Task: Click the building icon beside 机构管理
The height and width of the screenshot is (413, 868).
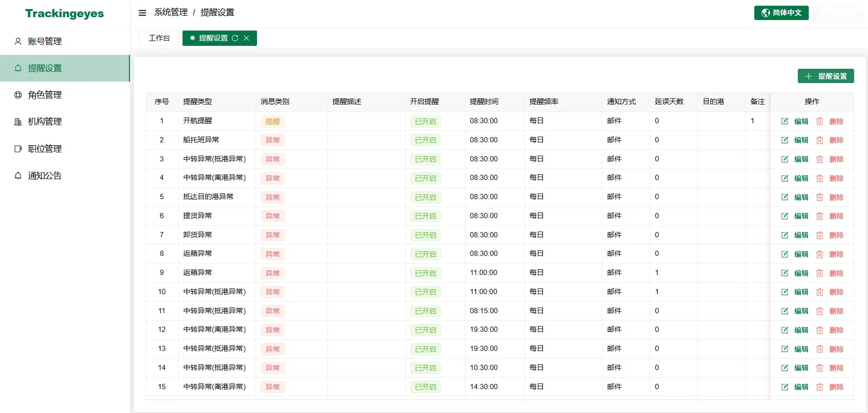Action: [x=18, y=122]
